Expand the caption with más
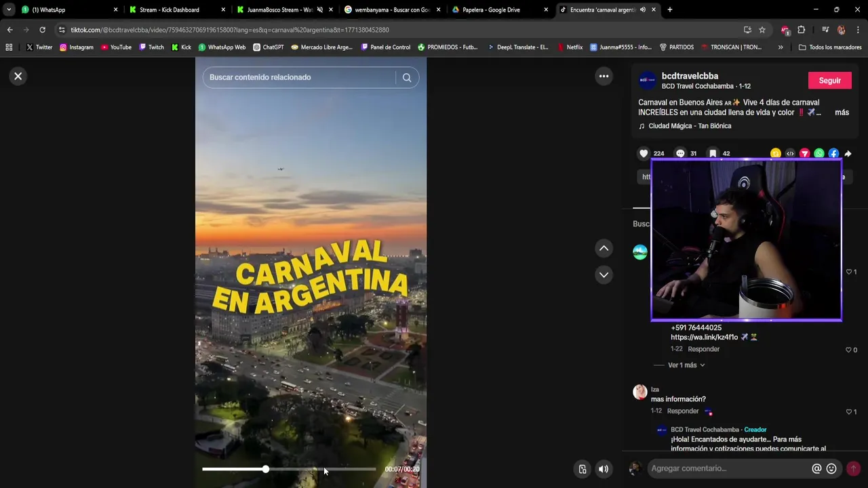The height and width of the screenshot is (488, 868). click(x=842, y=113)
